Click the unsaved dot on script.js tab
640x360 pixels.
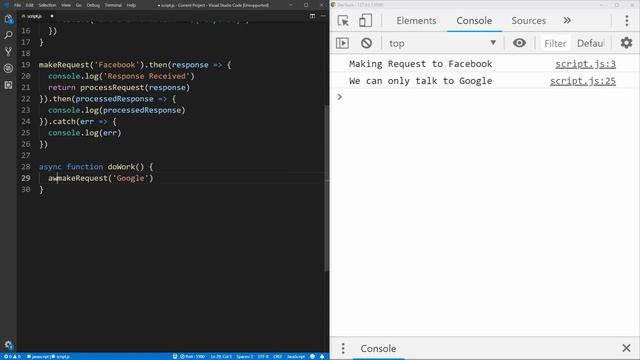(x=52, y=16)
